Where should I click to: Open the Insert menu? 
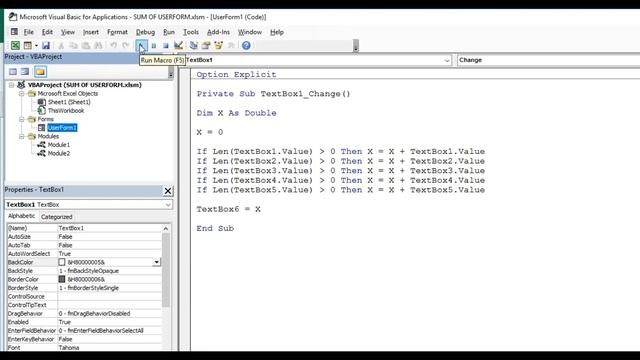(91, 32)
